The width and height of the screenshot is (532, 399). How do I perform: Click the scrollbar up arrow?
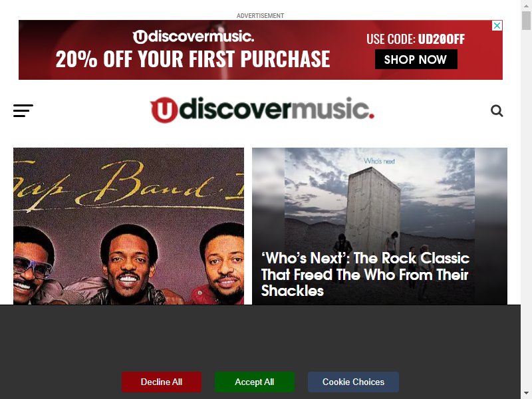(526, 5)
